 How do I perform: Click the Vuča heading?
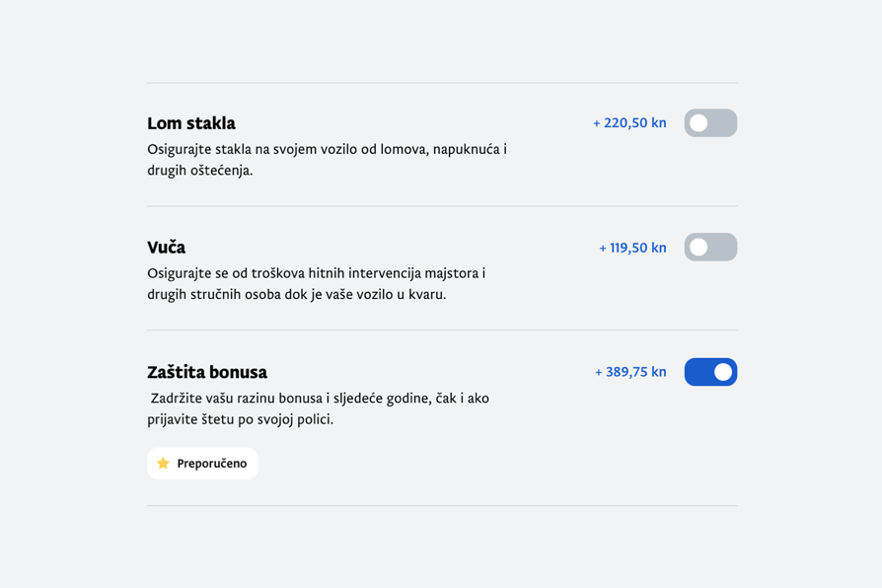pos(166,248)
